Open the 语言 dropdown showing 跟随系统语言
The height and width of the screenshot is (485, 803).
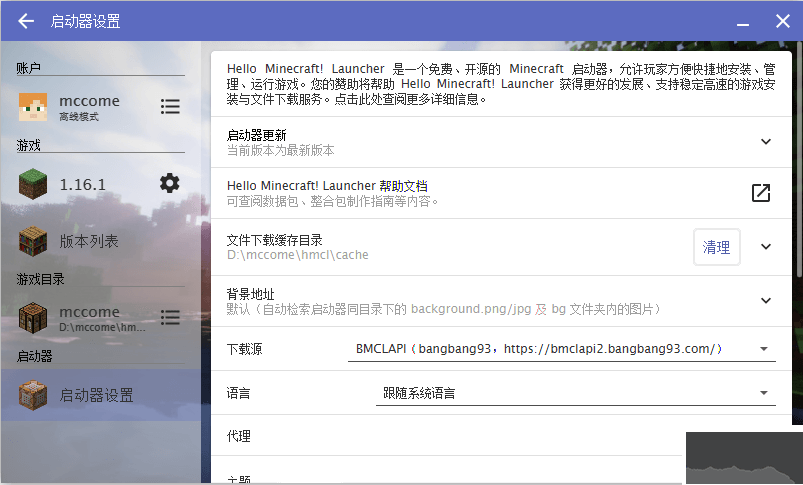tap(576, 393)
